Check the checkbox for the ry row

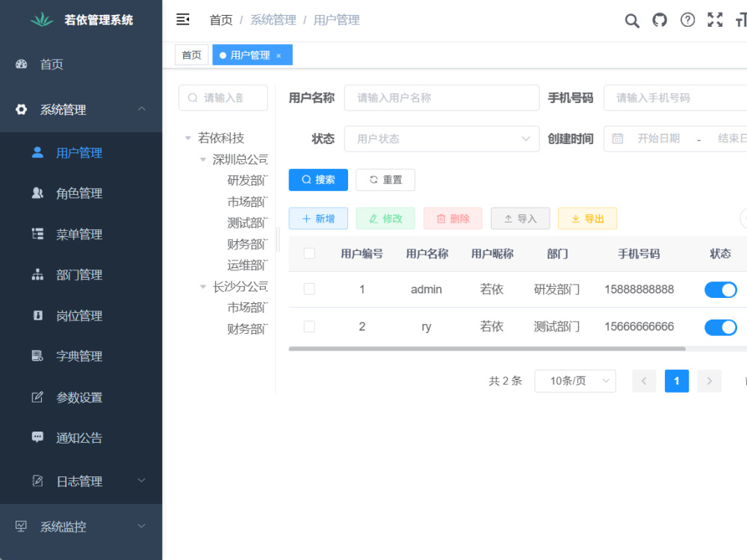coord(309,326)
